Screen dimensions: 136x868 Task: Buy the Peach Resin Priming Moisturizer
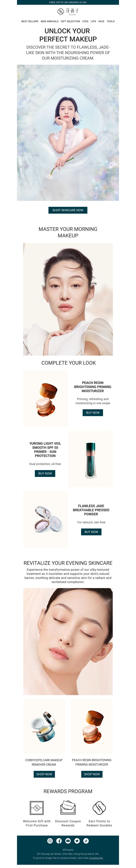click(93, 412)
